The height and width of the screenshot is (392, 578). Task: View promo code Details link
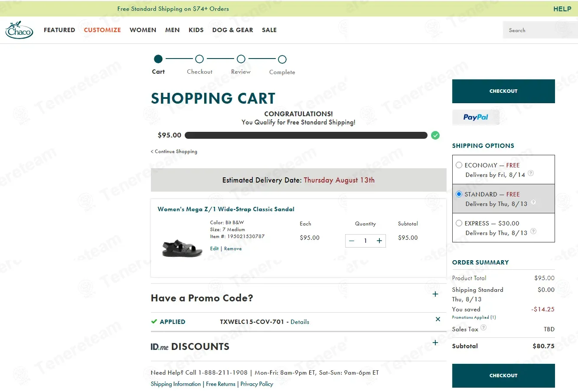[x=300, y=322]
